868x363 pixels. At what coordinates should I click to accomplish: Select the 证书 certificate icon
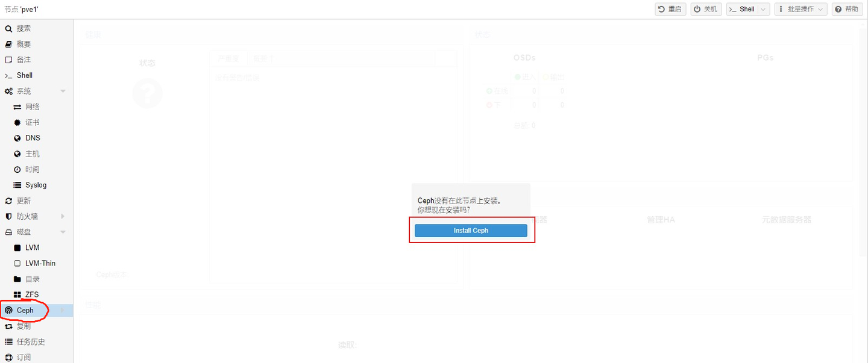[x=17, y=122]
